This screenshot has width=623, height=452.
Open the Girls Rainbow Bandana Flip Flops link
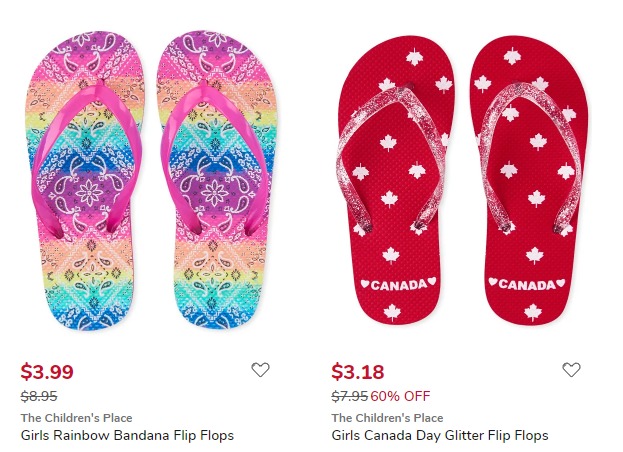(x=127, y=435)
